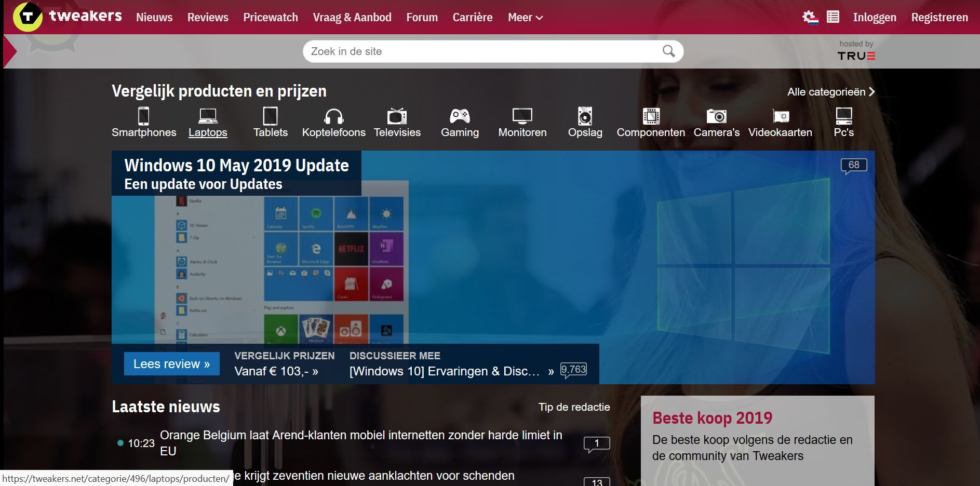Screen dimensions: 980x486
Task: Open the Opslag storage icon
Action: [x=585, y=116]
